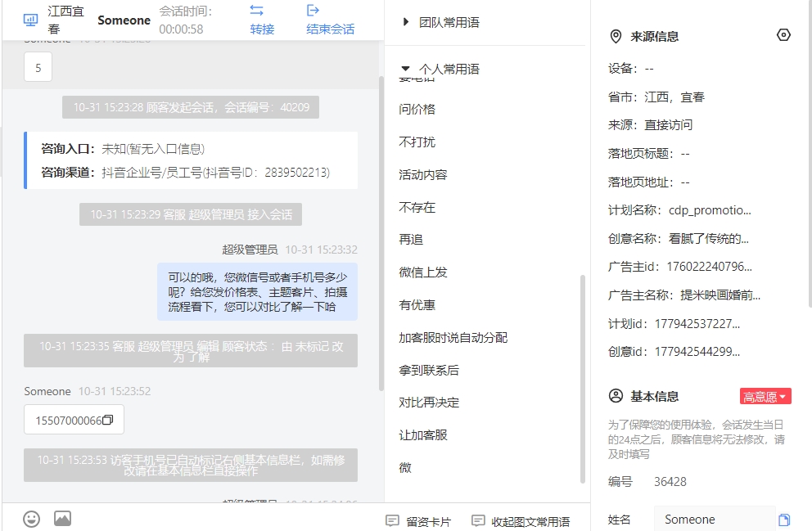Select the 问价格 quick phrase
Screen dimensions: 812x531
(x=417, y=109)
